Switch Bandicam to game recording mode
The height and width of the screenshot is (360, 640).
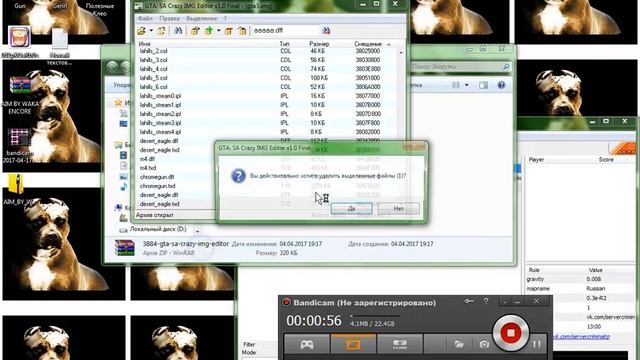point(307,344)
